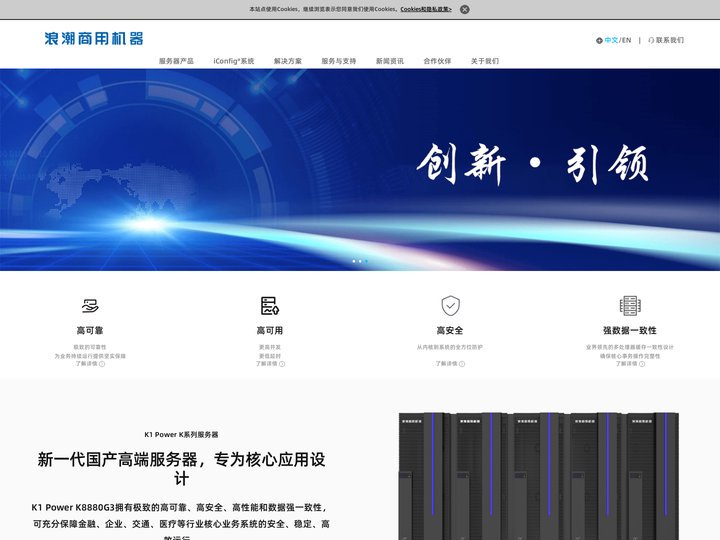Switch language to EN

point(626,40)
